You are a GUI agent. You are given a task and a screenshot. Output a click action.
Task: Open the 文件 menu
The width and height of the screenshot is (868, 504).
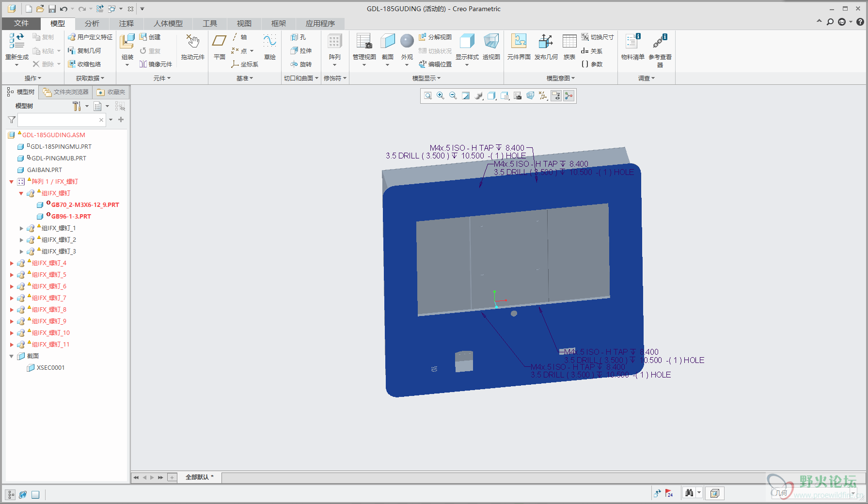21,23
